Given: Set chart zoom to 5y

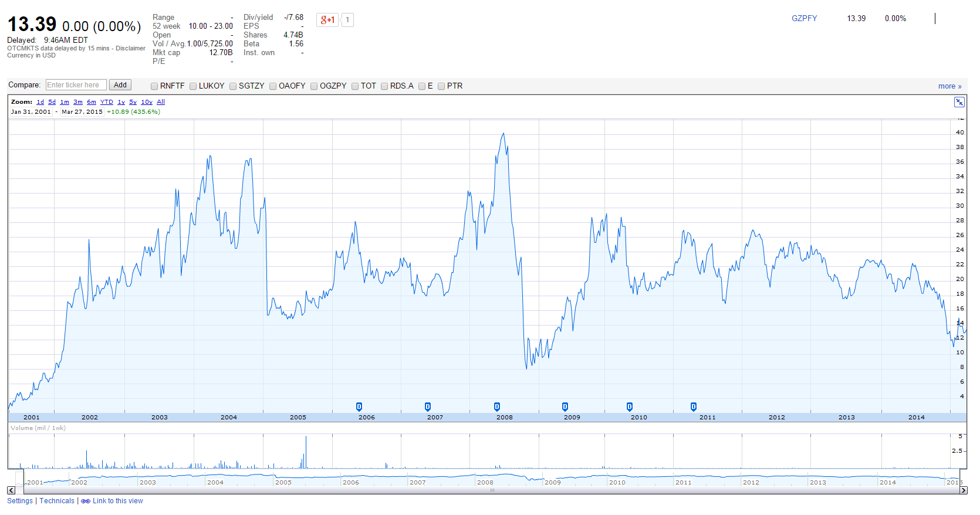Looking at the screenshot, I should pyautogui.click(x=133, y=102).
